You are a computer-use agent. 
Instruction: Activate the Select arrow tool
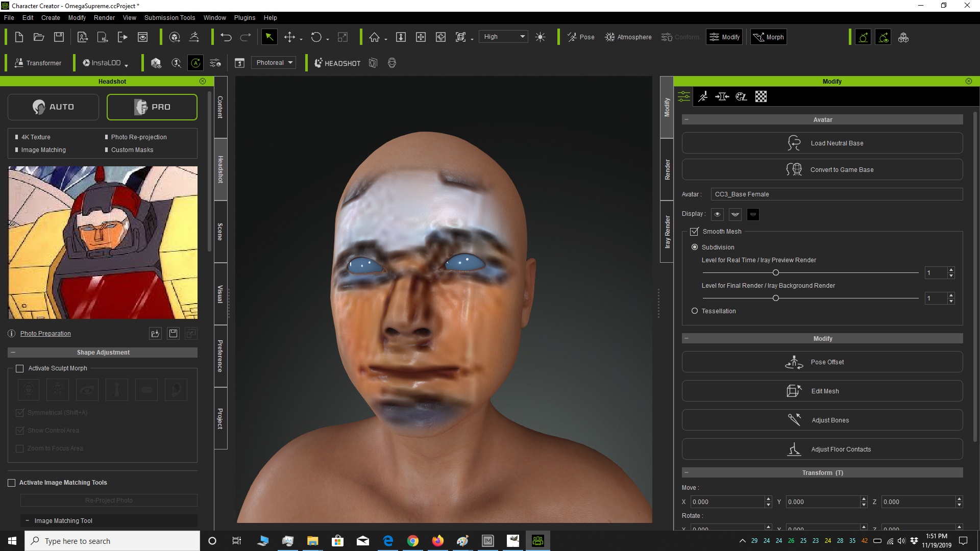[x=269, y=37]
